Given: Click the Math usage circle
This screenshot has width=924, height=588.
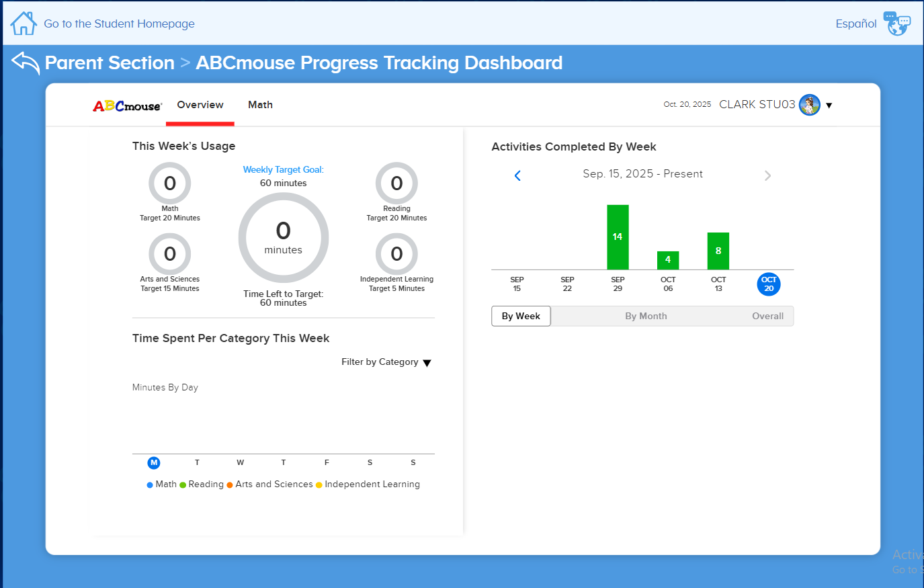Looking at the screenshot, I should pos(170,183).
